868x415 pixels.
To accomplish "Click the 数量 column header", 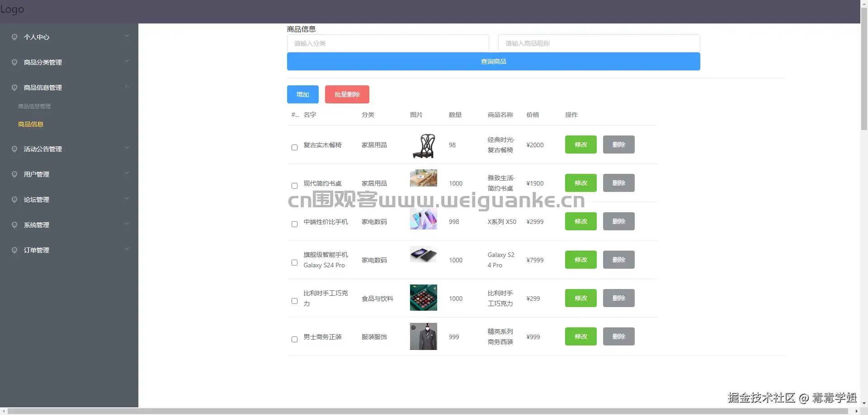I will pyautogui.click(x=455, y=115).
